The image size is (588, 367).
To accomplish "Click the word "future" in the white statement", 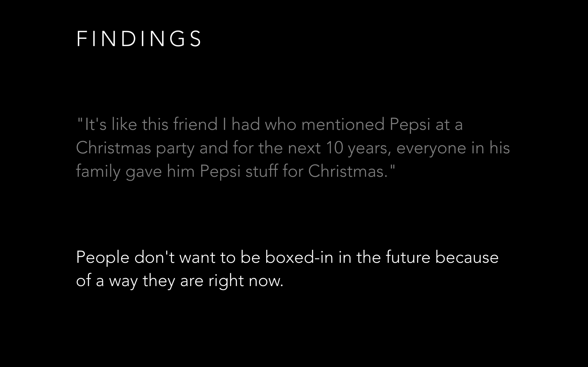I will tap(408, 257).
